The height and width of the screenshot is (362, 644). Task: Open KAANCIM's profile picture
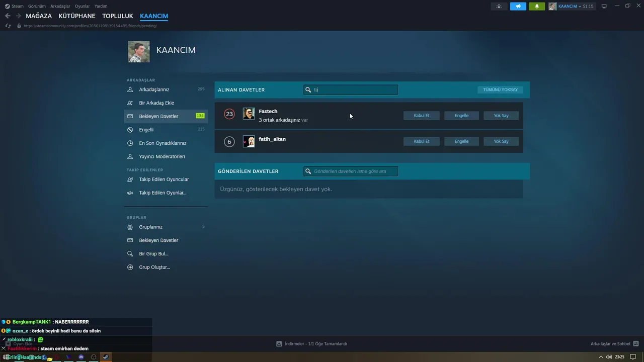pos(139,52)
